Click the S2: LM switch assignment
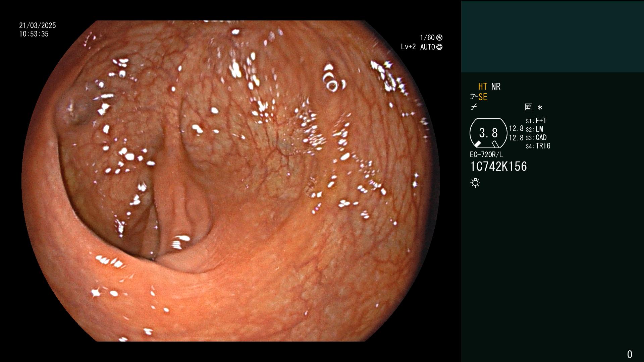Viewport: 644px width, 362px height. pos(534,129)
